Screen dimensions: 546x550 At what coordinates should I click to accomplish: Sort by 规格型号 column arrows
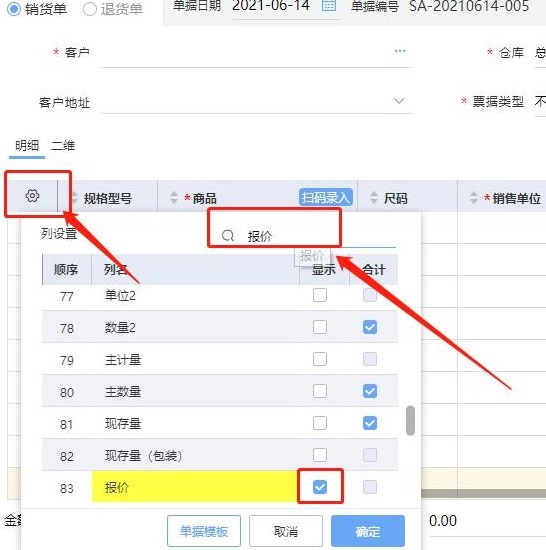(74, 198)
